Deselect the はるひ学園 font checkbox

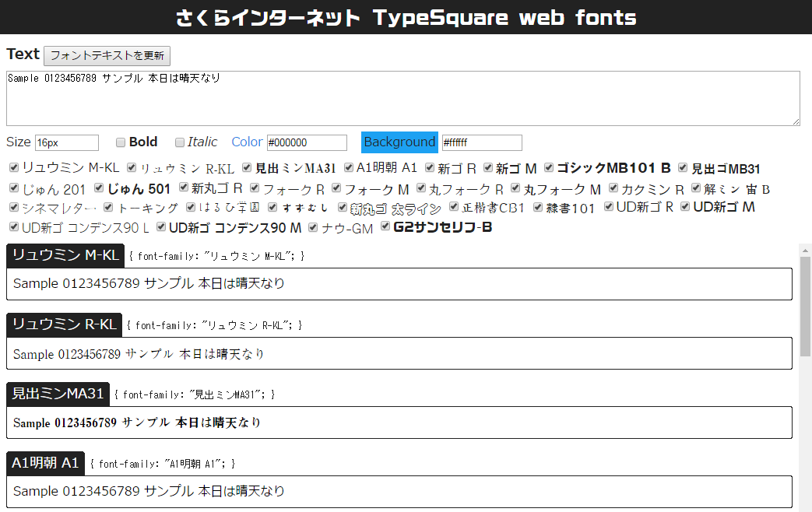[191, 207]
